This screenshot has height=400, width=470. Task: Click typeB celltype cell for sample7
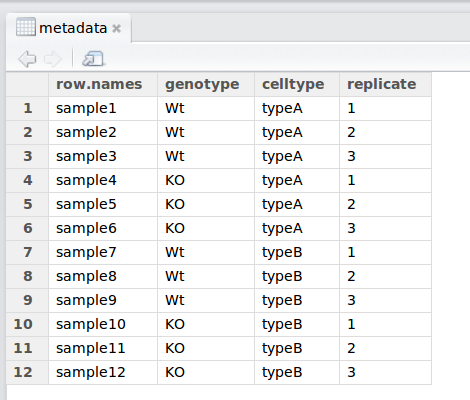pyautogui.click(x=297, y=253)
